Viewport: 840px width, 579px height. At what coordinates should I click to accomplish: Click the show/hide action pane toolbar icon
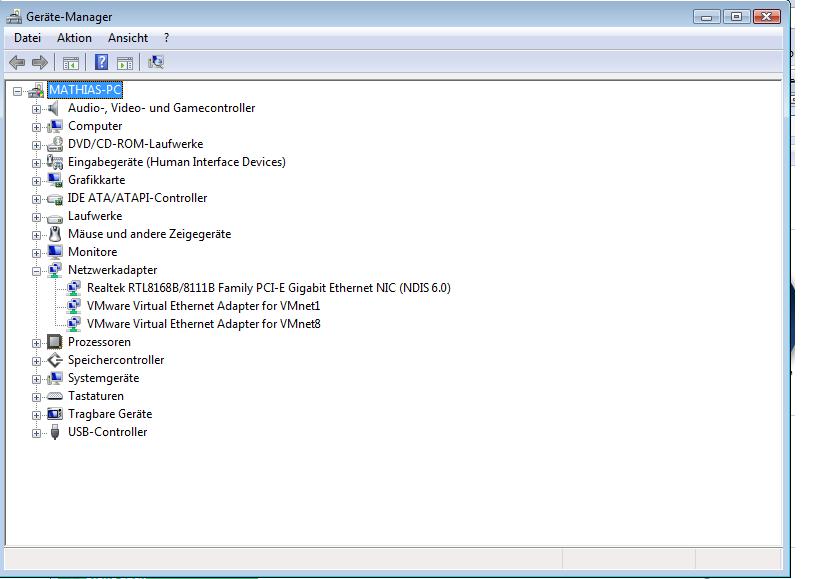click(x=125, y=63)
